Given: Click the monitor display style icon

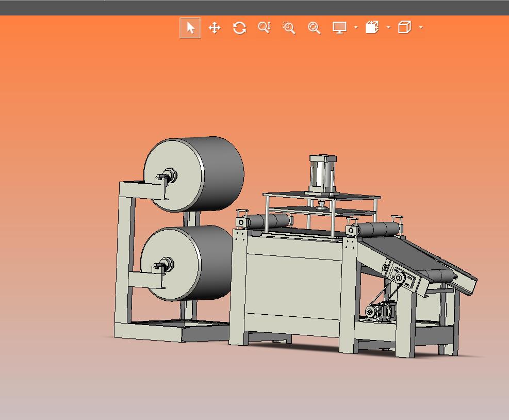Looking at the screenshot, I should point(339,28).
